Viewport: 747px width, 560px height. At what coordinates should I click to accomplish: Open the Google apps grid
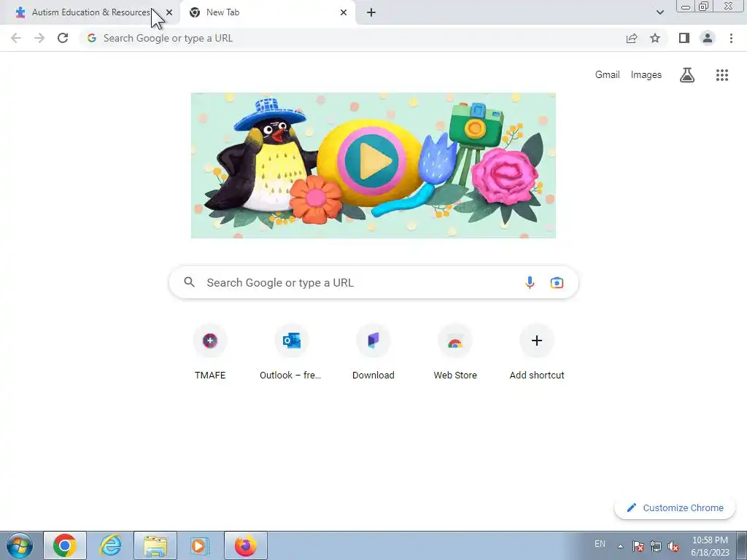(x=721, y=75)
